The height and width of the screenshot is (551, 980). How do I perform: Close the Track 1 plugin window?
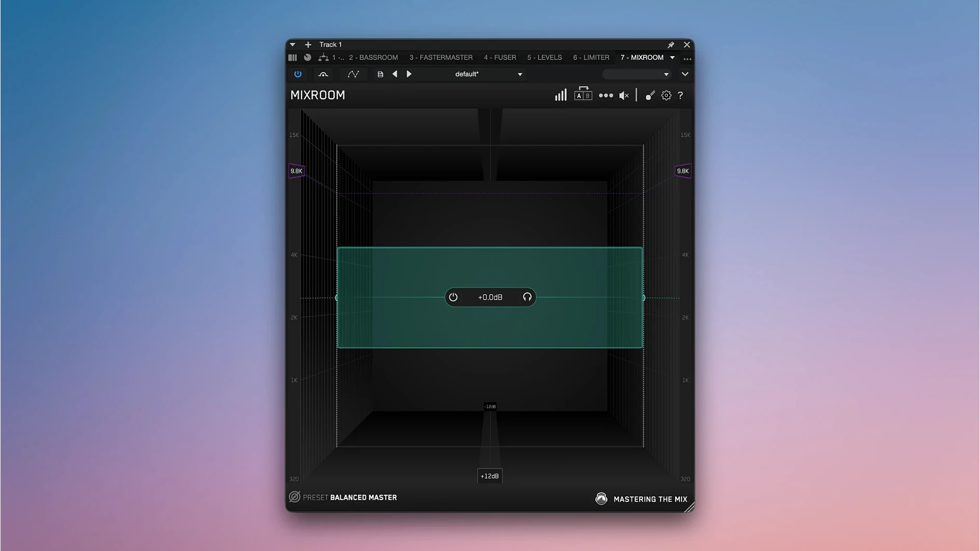pos(687,45)
